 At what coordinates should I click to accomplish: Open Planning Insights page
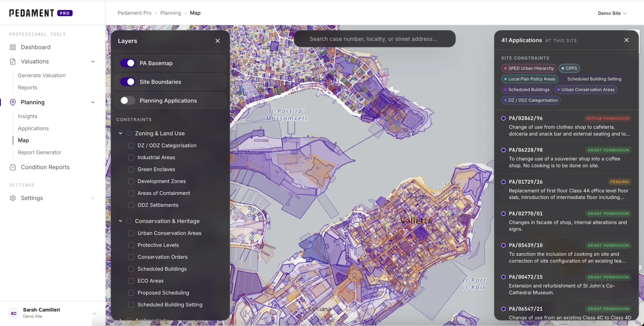[x=27, y=116]
